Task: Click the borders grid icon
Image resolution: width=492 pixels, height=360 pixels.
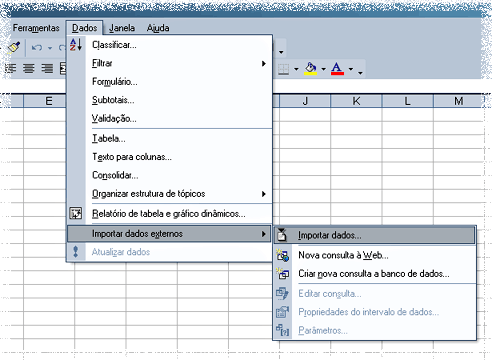Action: [x=283, y=69]
